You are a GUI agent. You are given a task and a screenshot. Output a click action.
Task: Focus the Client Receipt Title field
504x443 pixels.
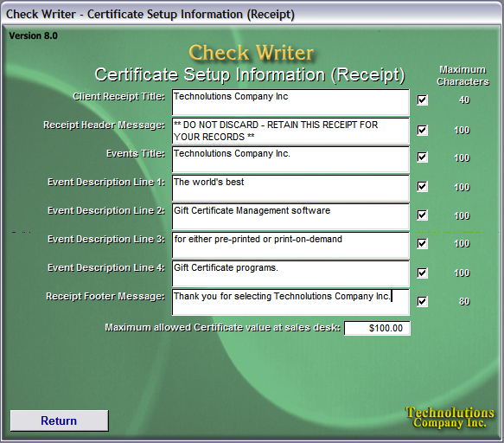[x=290, y=102]
